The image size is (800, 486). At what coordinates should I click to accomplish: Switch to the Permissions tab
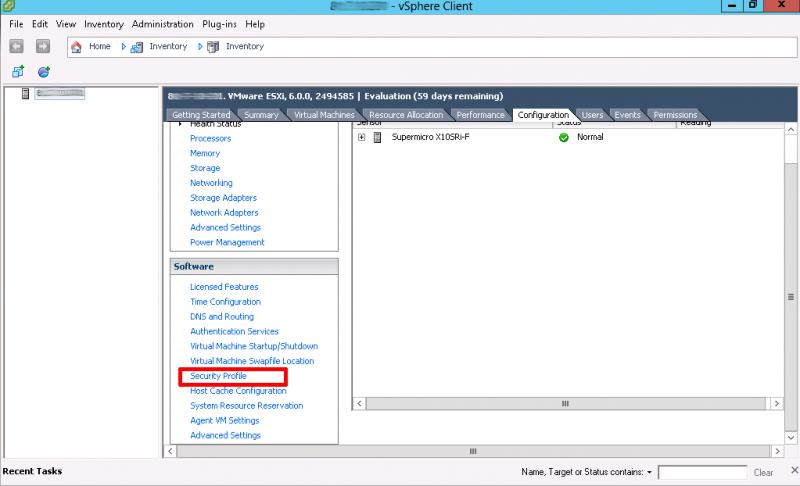[675, 115]
